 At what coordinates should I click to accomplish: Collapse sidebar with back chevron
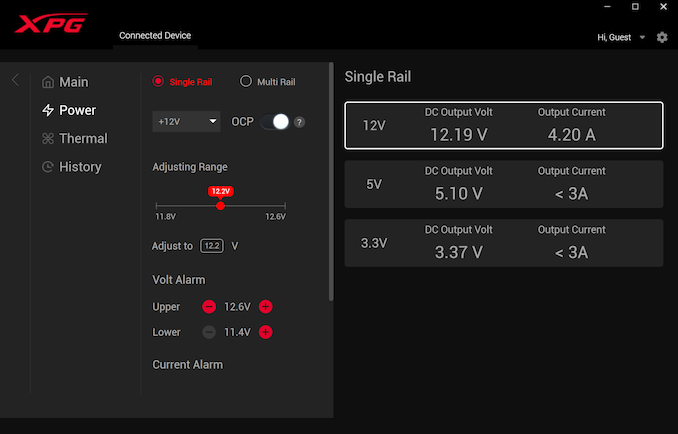tap(15, 80)
